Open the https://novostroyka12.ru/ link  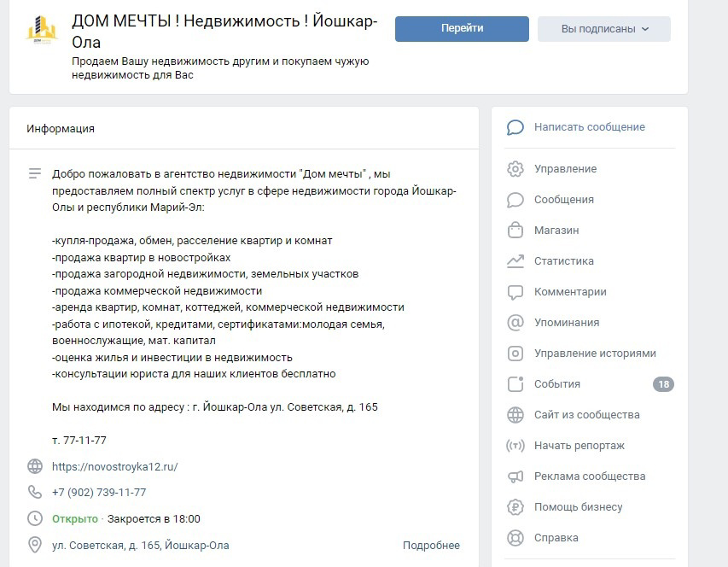point(114,467)
